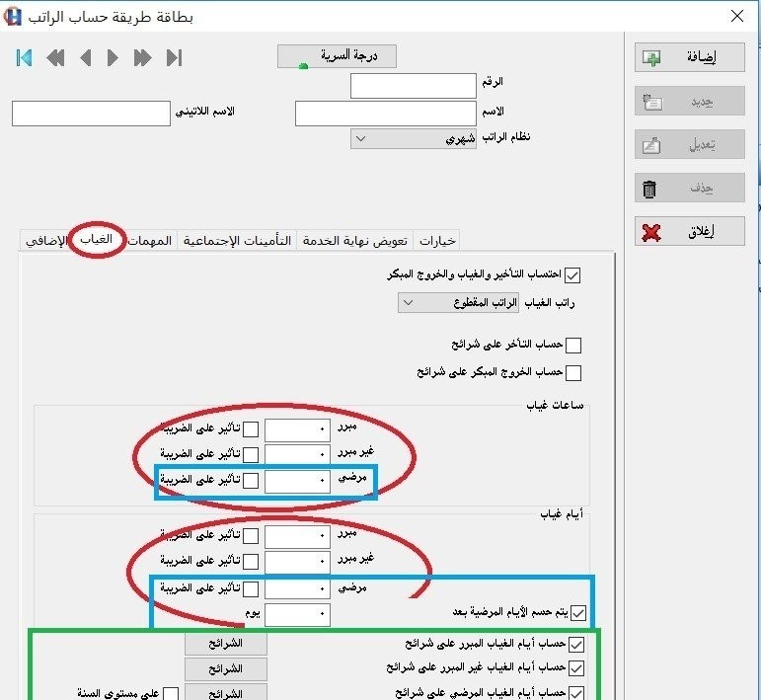This screenshot has height=700, width=761.
Task: Go to previous record arrow
Action: pos(86,58)
